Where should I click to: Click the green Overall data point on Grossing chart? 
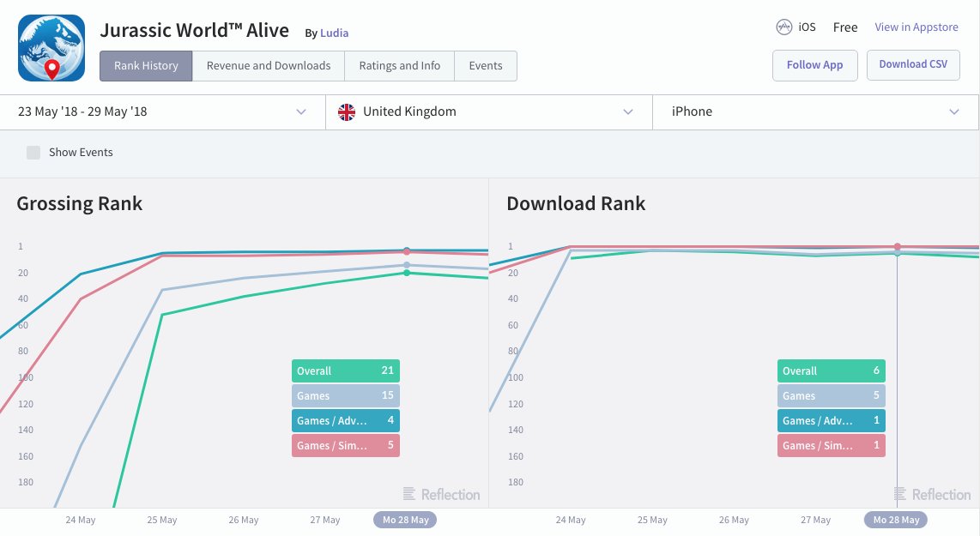coord(407,273)
